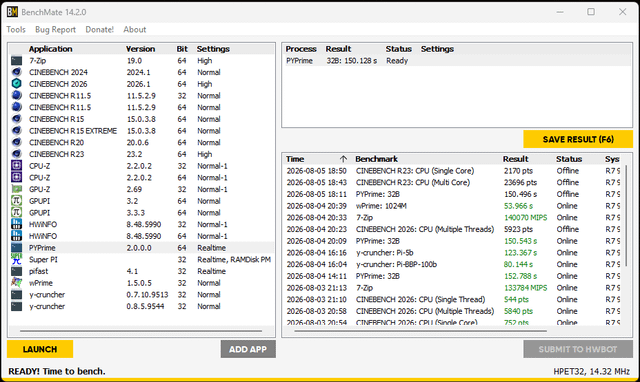Click PYPrime's Realtime settings value
640x382 pixels.
point(211,248)
